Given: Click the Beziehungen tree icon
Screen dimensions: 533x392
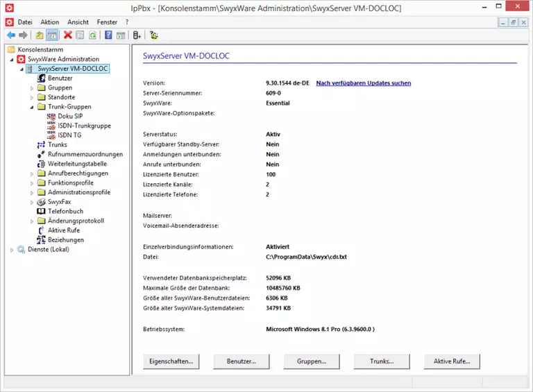Looking at the screenshot, I should point(42,240).
